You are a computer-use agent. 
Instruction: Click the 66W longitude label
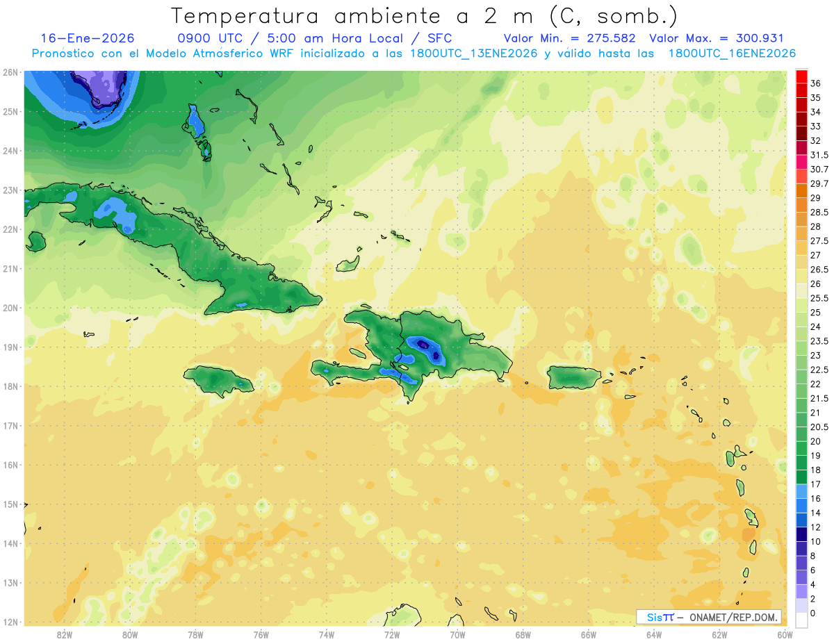coord(589,634)
